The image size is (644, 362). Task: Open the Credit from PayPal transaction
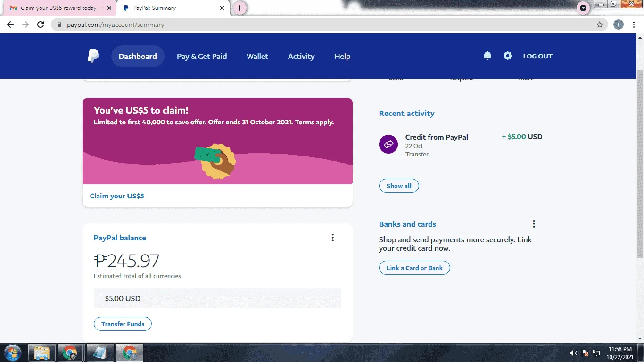[x=461, y=145]
